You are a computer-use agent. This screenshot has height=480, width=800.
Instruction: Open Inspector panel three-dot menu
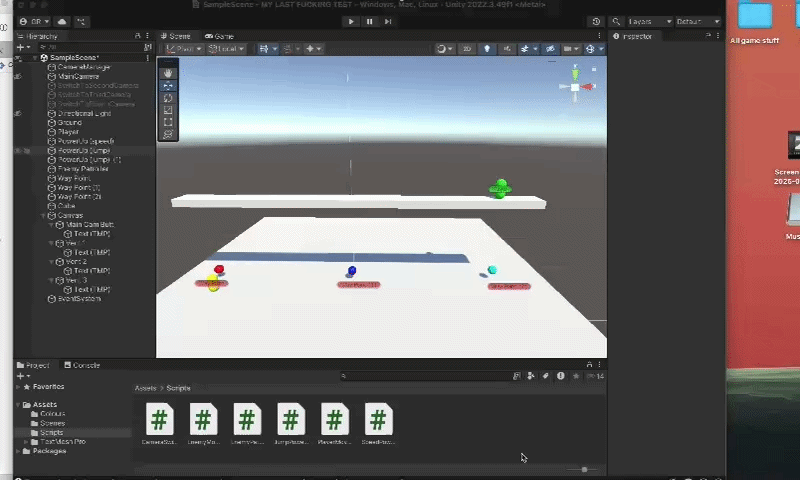pos(718,36)
